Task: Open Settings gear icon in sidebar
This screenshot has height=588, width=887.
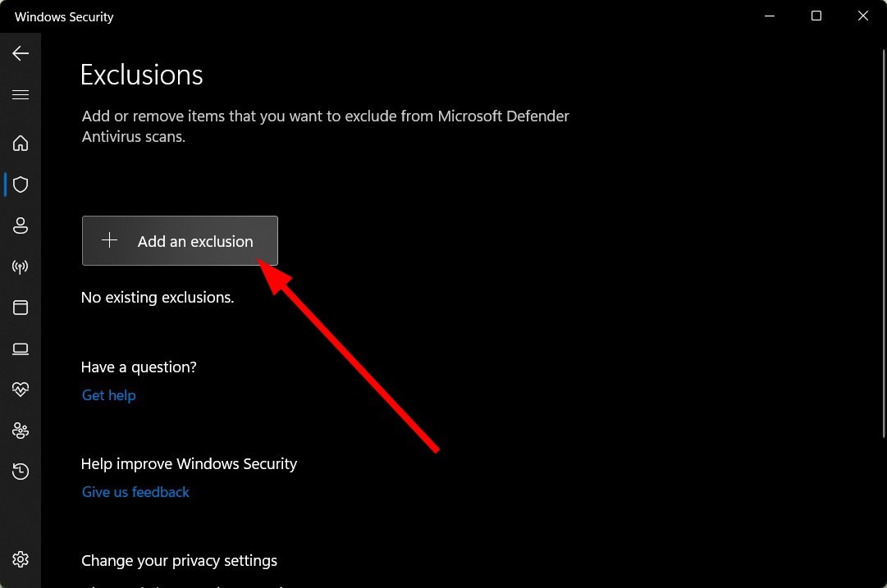Action: click(21, 559)
